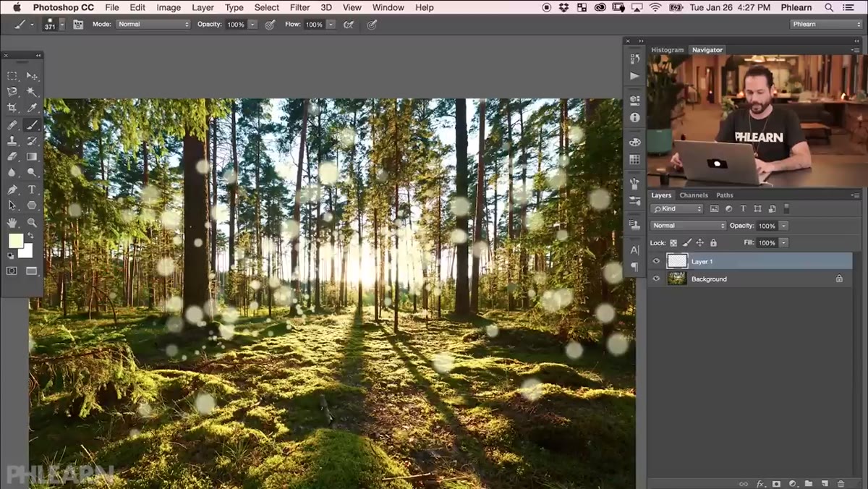Select the Zoom tool
The height and width of the screenshot is (489, 868).
point(32,222)
